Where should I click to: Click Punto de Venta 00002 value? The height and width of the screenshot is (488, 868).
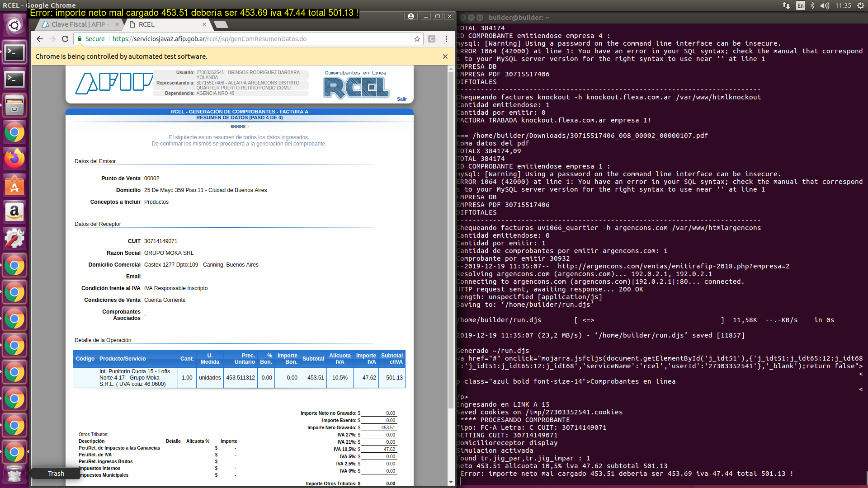pos(151,178)
